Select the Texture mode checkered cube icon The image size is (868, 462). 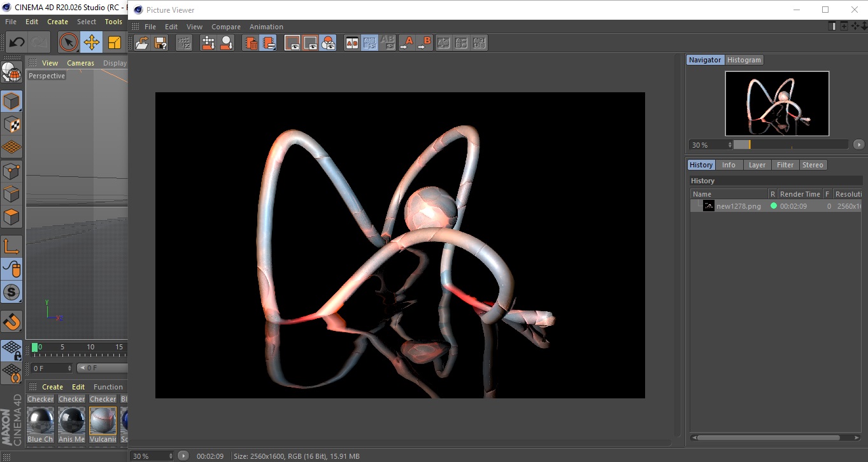[x=11, y=124]
